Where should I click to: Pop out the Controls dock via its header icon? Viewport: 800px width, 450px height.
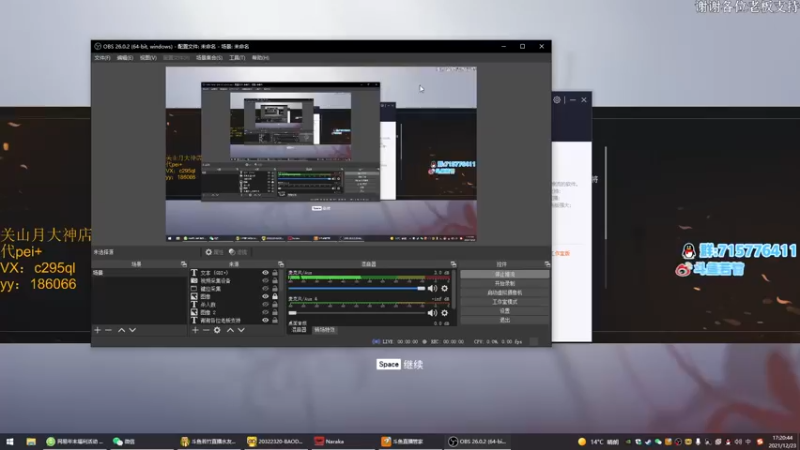pos(547,264)
